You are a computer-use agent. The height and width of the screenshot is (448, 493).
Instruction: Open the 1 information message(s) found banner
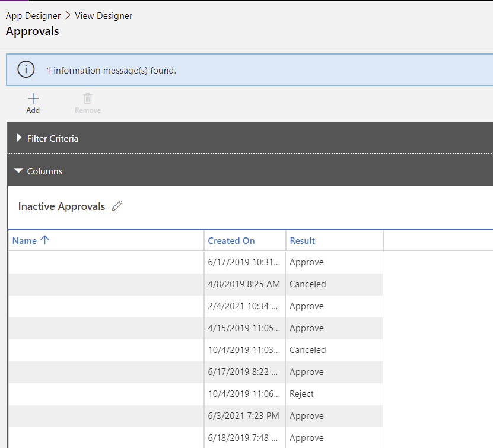click(x=250, y=70)
